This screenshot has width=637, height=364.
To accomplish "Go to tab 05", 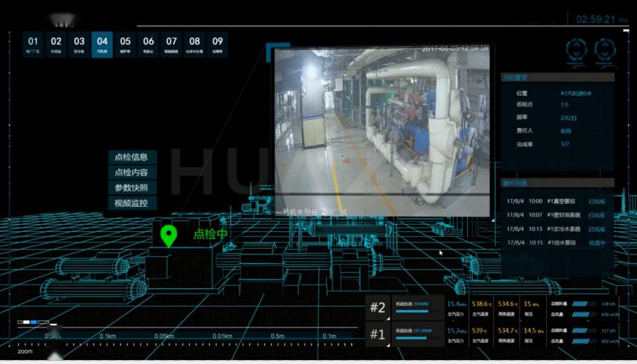I will click(x=125, y=44).
